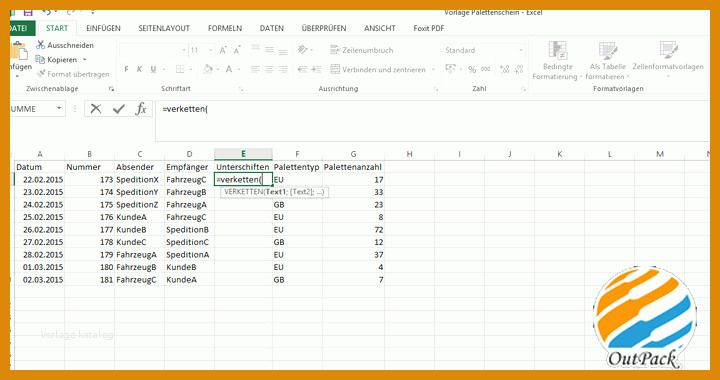Click Verbinden und zentrieren button
The height and width of the screenshot is (380, 720).
coord(378,70)
